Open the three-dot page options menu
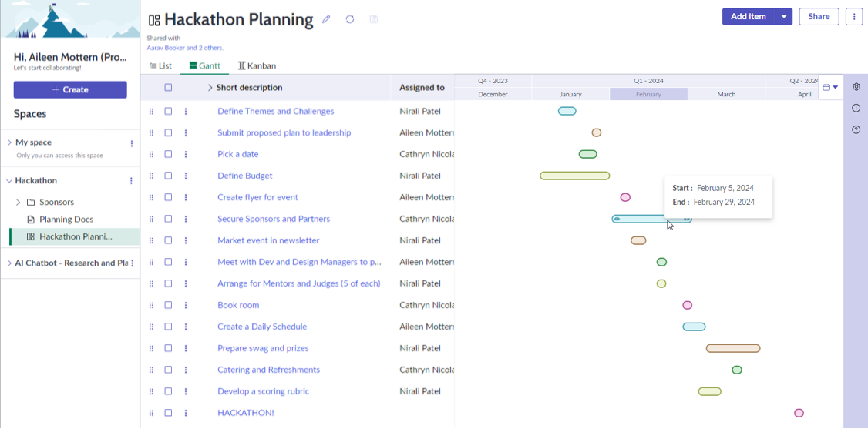868x429 pixels. coord(854,17)
